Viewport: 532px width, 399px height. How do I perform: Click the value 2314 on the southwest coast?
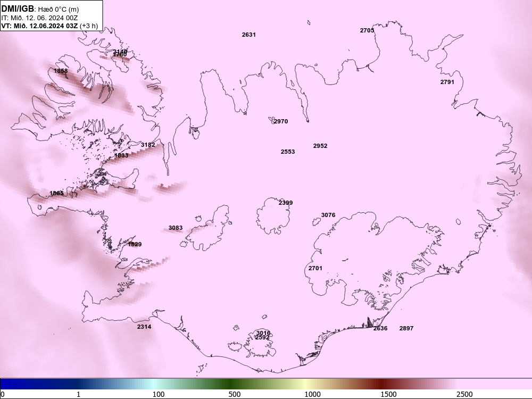(144, 327)
